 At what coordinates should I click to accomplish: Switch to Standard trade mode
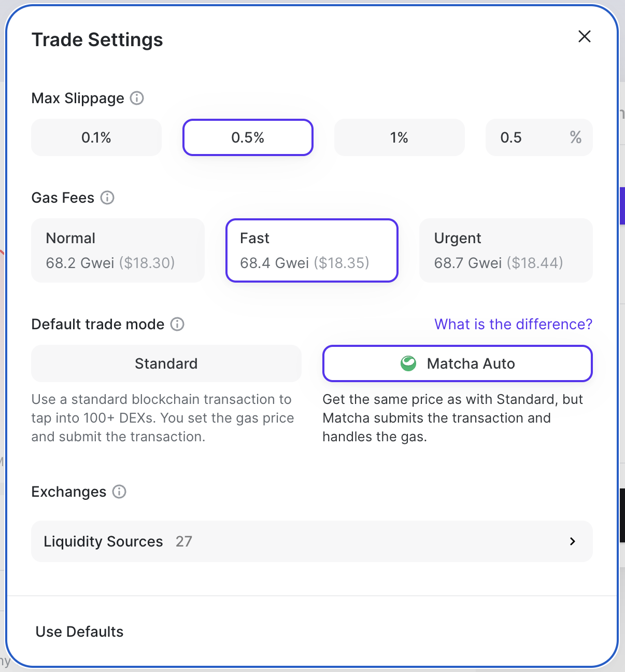click(166, 363)
